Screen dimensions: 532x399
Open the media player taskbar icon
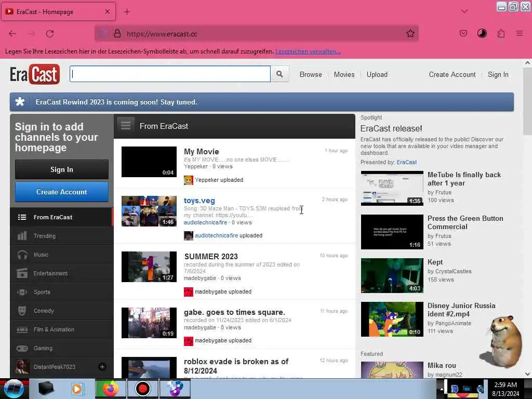click(77, 389)
